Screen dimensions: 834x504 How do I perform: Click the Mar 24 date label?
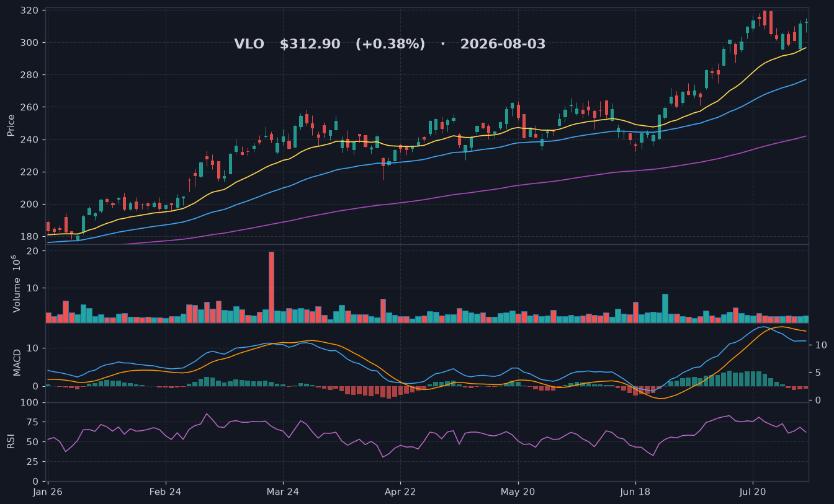tap(283, 491)
